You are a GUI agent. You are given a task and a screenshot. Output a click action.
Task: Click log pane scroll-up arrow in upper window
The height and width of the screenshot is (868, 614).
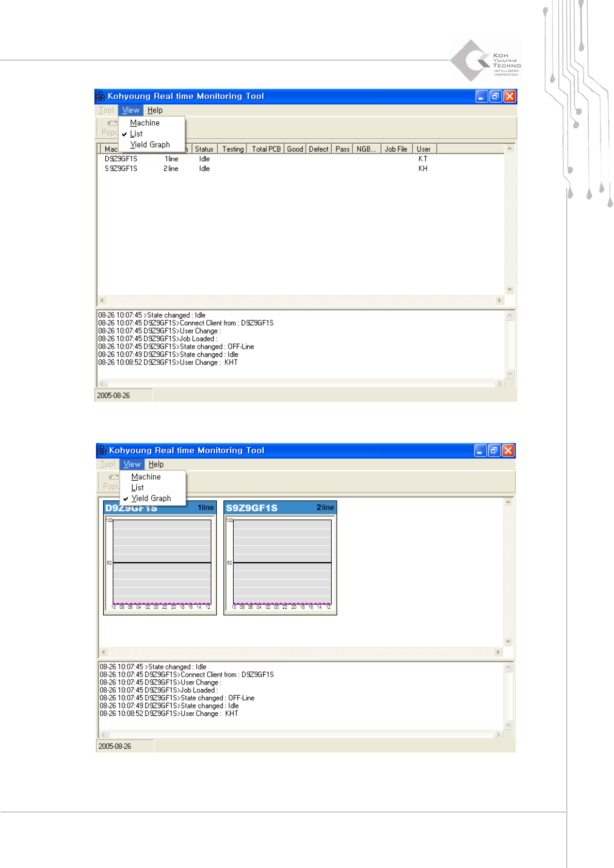click(x=510, y=316)
